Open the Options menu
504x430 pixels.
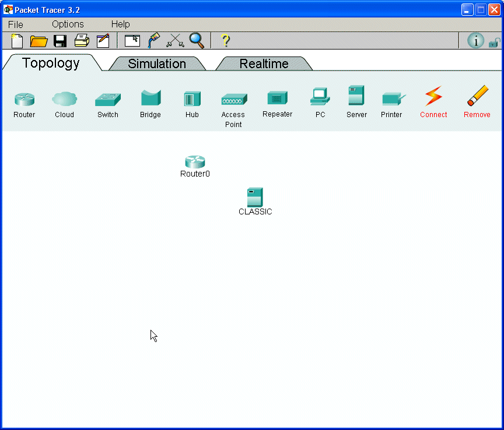pos(68,24)
